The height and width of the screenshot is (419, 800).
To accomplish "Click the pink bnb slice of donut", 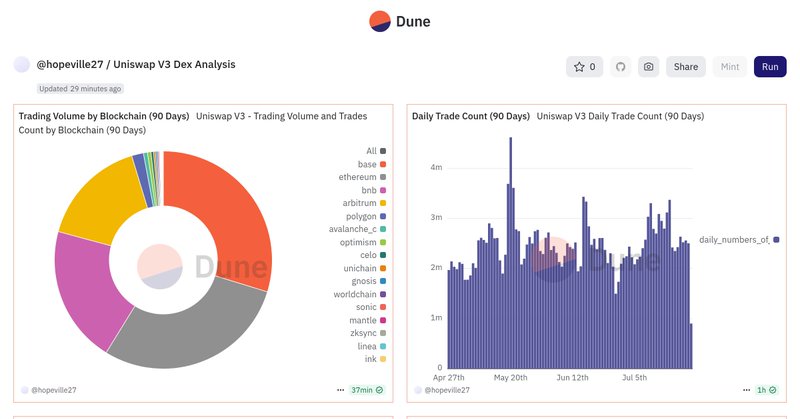I will tap(87, 286).
